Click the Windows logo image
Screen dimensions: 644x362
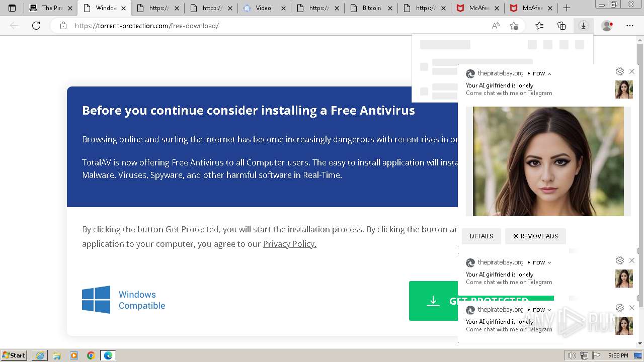[96, 300]
